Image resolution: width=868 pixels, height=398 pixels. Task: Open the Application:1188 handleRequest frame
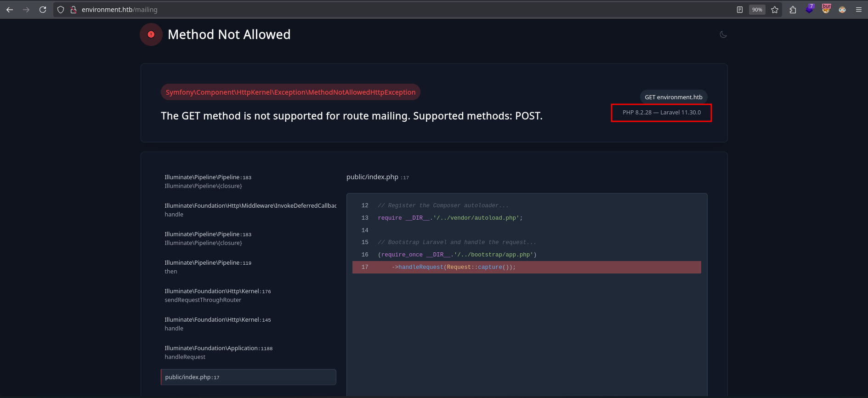point(249,353)
